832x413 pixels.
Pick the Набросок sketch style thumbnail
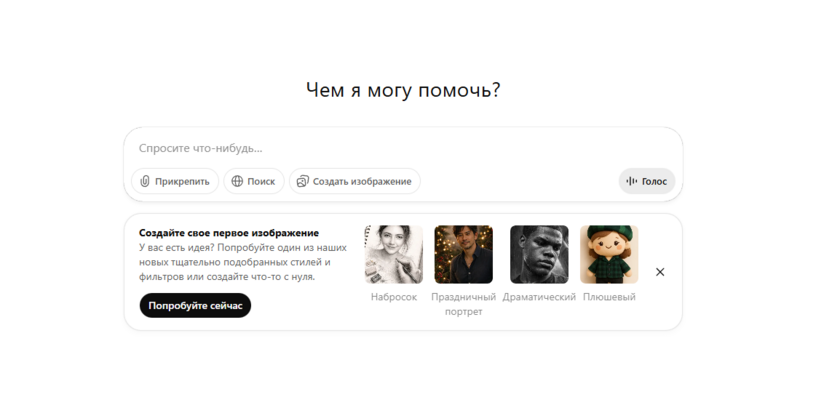[x=394, y=254]
